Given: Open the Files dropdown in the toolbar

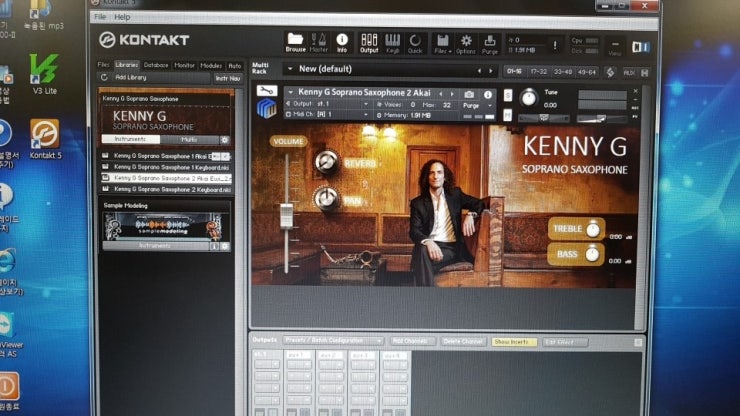Looking at the screenshot, I should pos(442,43).
